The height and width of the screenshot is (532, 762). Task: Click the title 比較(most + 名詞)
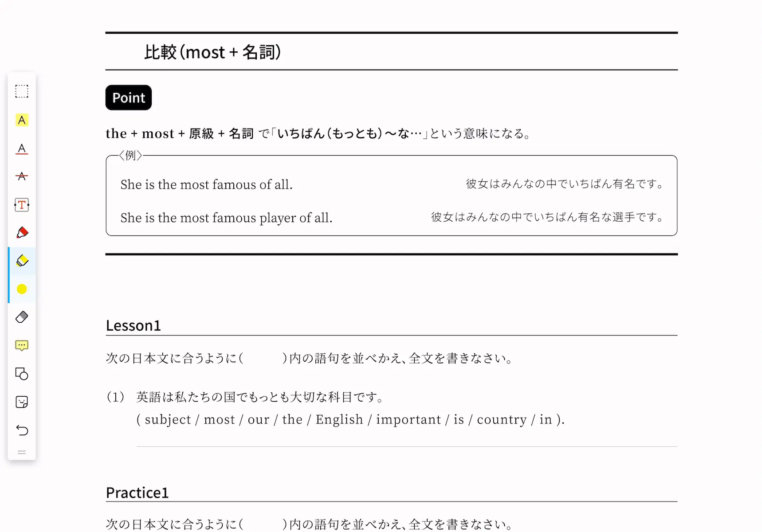(212, 52)
